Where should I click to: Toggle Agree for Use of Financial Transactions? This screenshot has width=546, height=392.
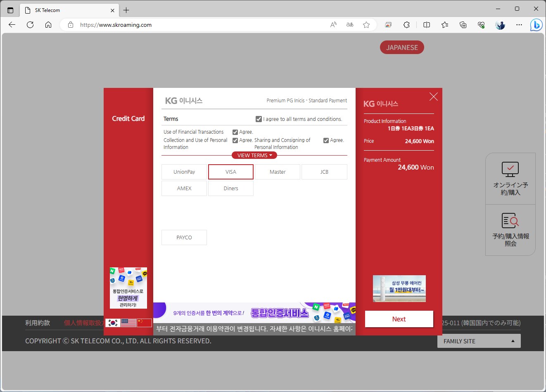click(x=235, y=132)
